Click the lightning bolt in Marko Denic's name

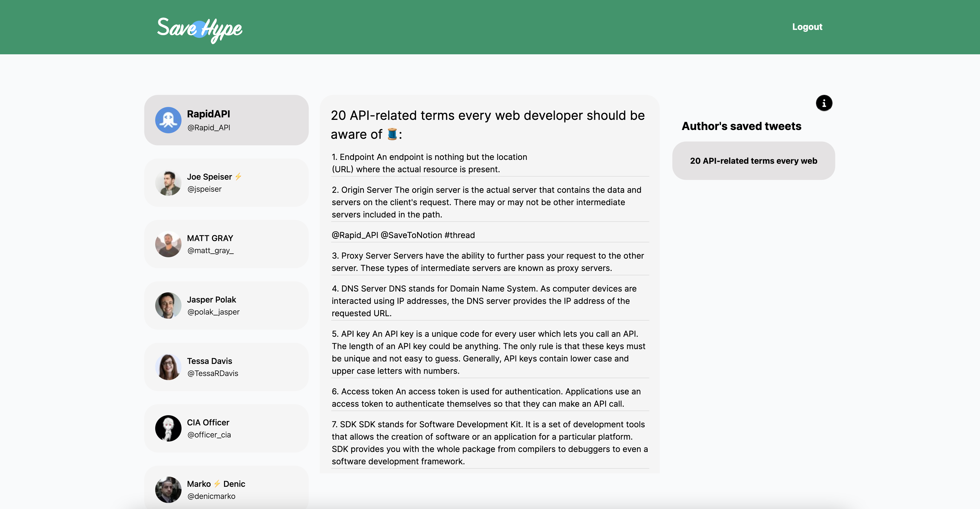pos(217,483)
